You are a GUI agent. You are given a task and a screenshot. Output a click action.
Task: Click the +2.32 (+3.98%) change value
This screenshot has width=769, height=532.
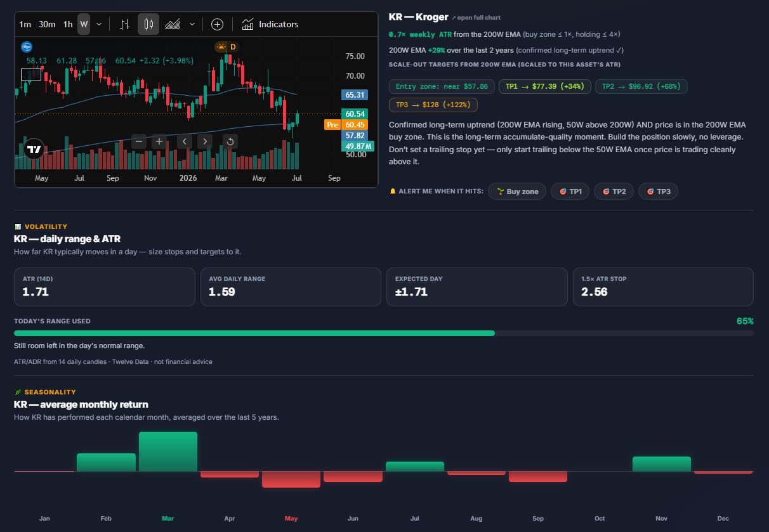pos(168,61)
